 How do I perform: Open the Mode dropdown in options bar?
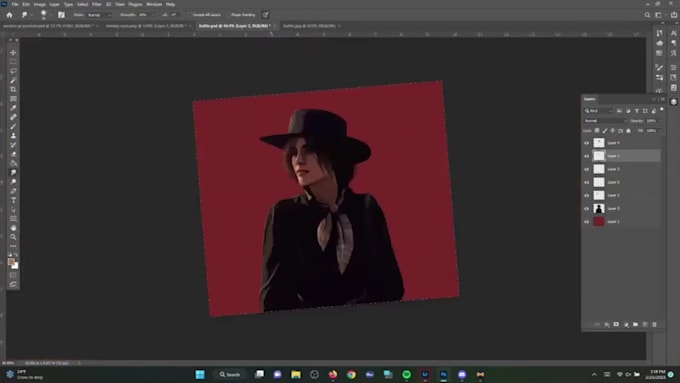click(x=99, y=15)
